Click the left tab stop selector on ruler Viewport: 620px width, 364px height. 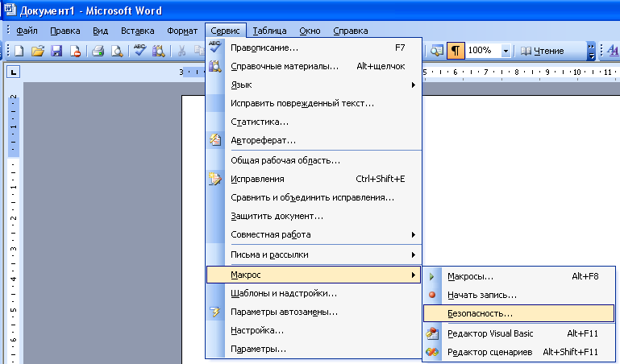14,72
